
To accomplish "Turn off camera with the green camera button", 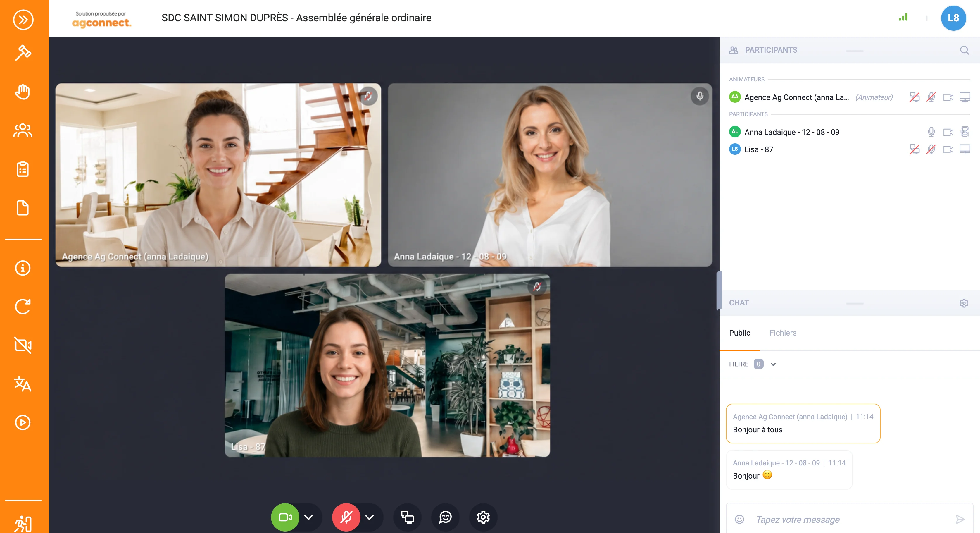I will click(x=285, y=517).
